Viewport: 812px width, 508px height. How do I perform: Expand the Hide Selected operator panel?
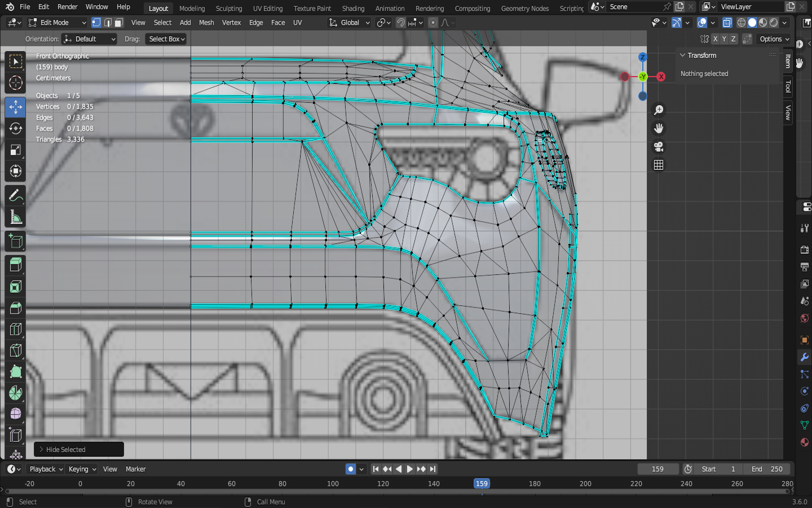[79, 449]
